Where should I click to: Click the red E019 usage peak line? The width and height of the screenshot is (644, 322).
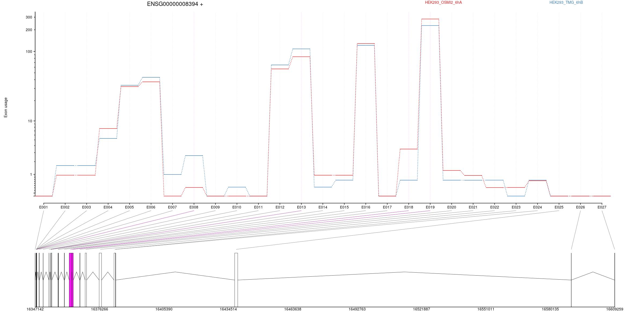[430, 19]
